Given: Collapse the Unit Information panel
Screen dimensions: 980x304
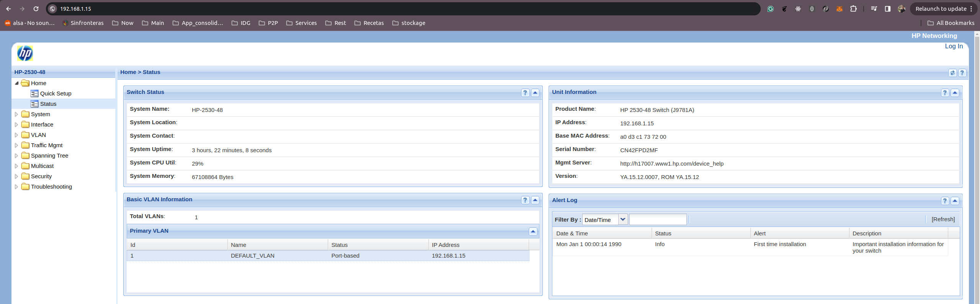Looking at the screenshot, I should click(x=955, y=93).
